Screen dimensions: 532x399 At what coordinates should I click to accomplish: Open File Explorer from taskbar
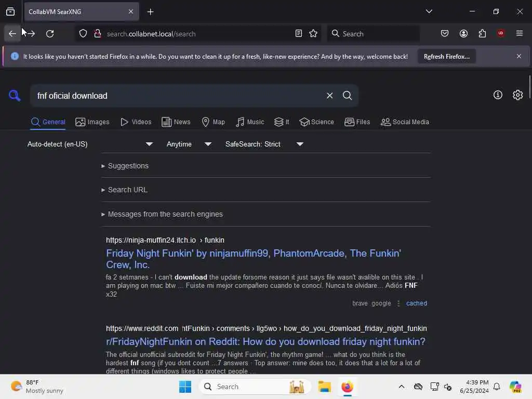click(324, 387)
